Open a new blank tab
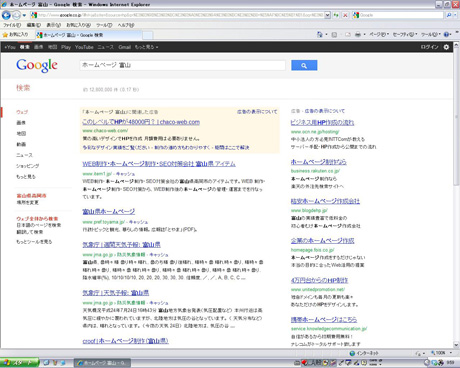This screenshot has width=460, height=368. (148, 35)
